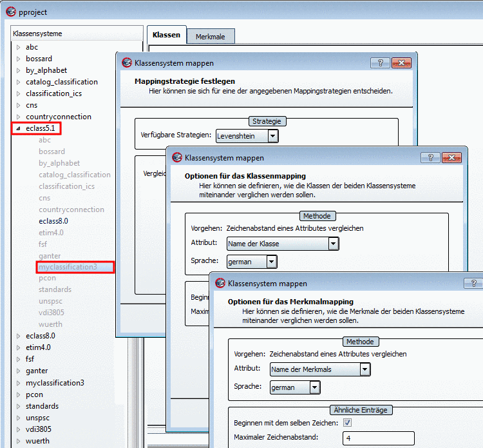Open the Verfügbare Strategien Levenshtein dropdown
Image resolution: width=483 pixels, height=448 pixels.
[273, 135]
